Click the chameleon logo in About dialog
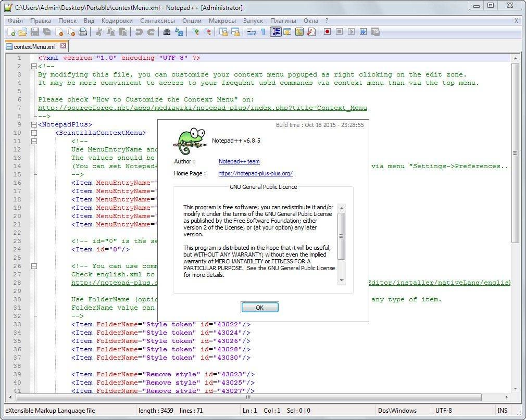Screen dimensions: 526x420 pyautogui.click(x=190, y=141)
